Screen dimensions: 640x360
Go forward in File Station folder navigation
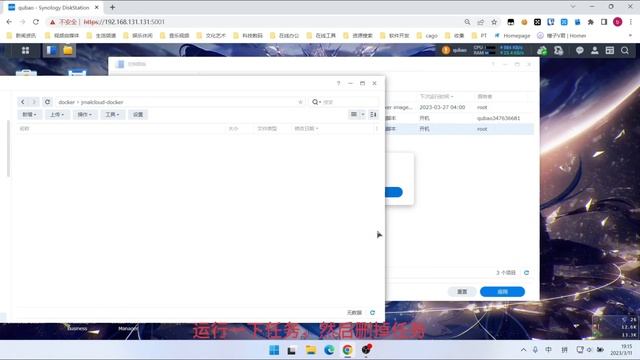tap(34, 102)
